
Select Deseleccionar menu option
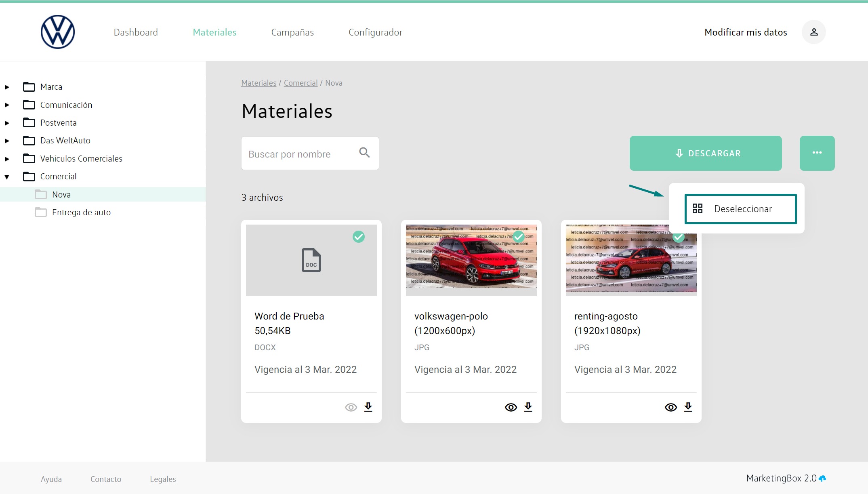point(740,209)
